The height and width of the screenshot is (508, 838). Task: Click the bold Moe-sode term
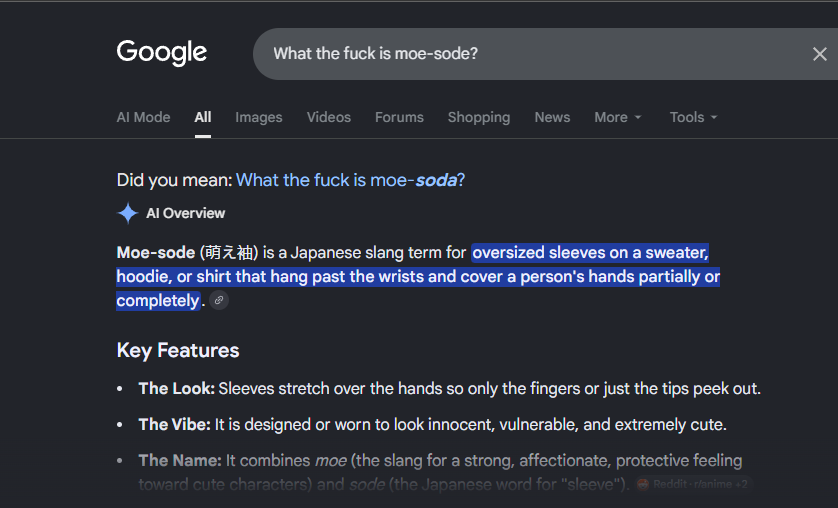(156, 252)
